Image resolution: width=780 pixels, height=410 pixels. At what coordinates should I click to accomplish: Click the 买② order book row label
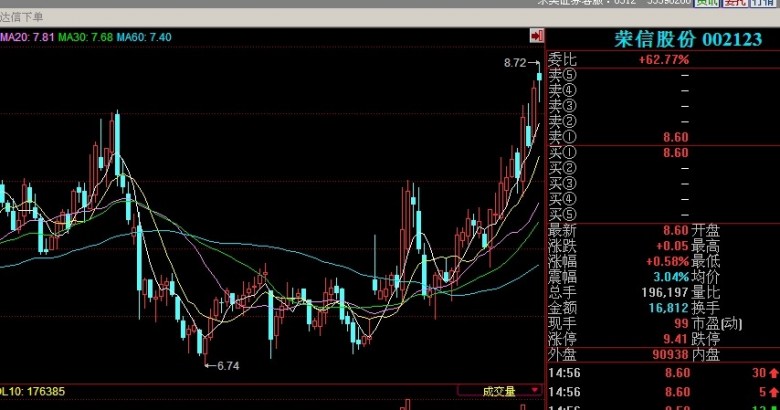coord(562,169)
